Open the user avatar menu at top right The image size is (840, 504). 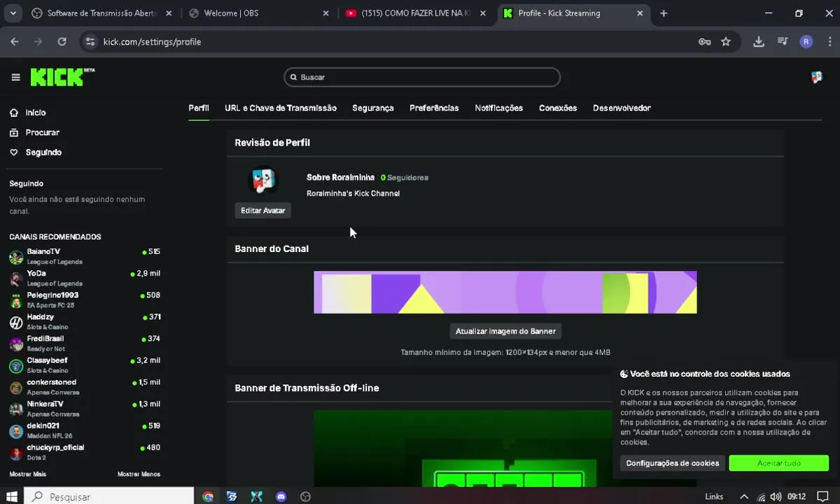tap(817, 77)
